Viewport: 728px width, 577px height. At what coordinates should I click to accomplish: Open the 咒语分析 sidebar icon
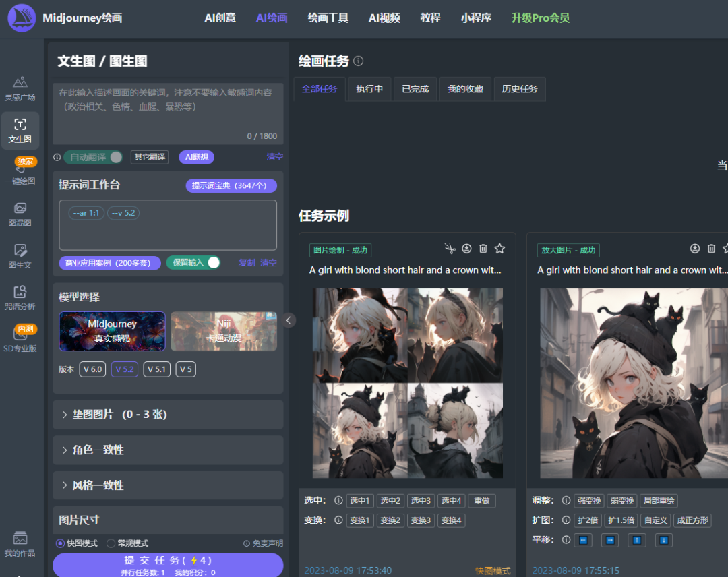pos(20,297)
